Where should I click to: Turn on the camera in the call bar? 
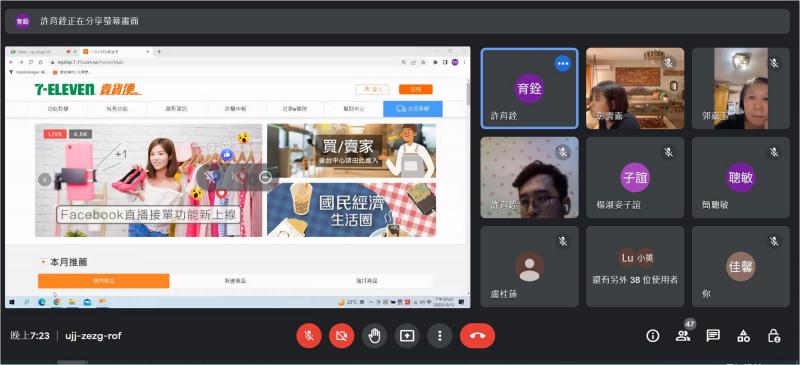(341, 335)
